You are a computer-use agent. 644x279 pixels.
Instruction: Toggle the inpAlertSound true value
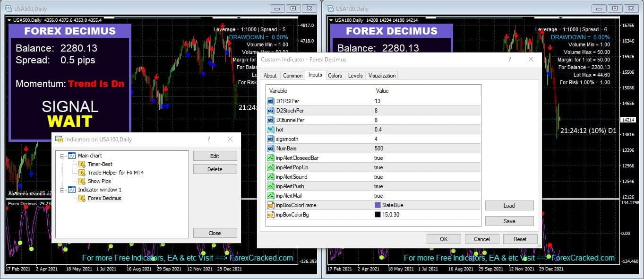pos(378,177)
